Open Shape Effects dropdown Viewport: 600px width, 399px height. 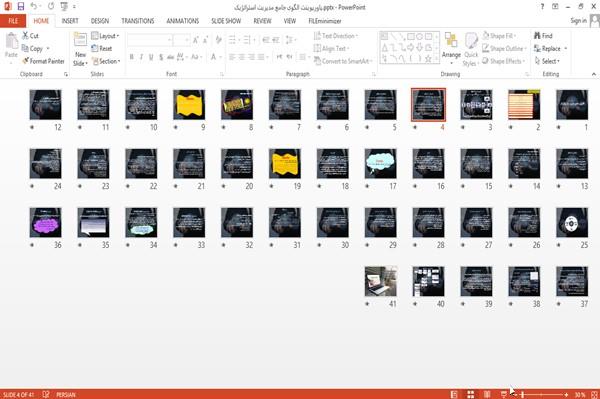point(503,61)
